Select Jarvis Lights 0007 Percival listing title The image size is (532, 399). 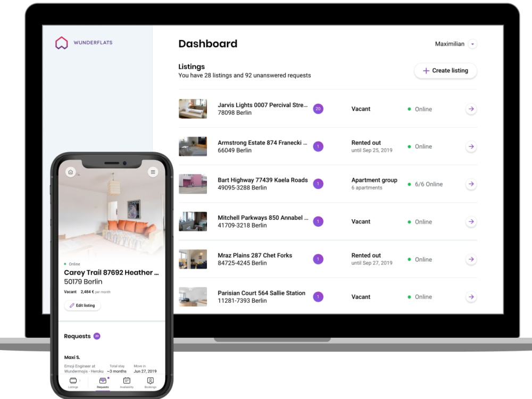click(x=263, y=105)
